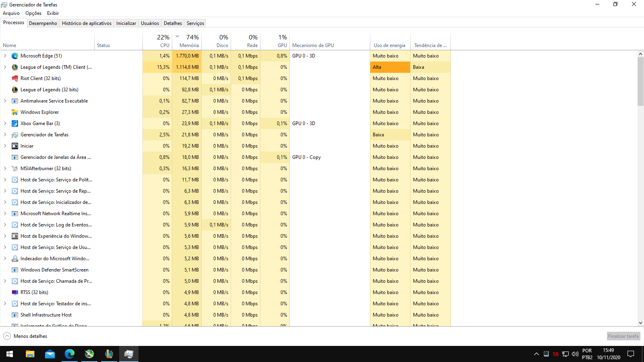
Task: Click the Windows Defender SmartScreen icon
Action: pyautogui.click(x=15, y=270)
